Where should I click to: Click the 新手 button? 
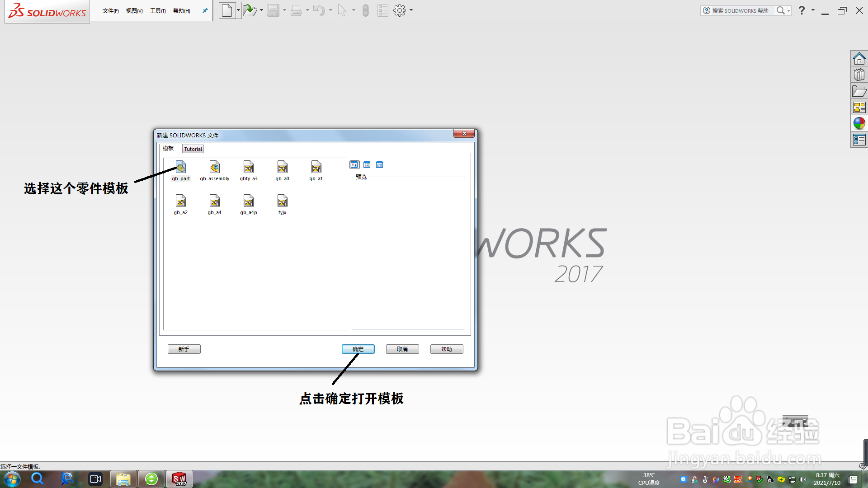184,349
